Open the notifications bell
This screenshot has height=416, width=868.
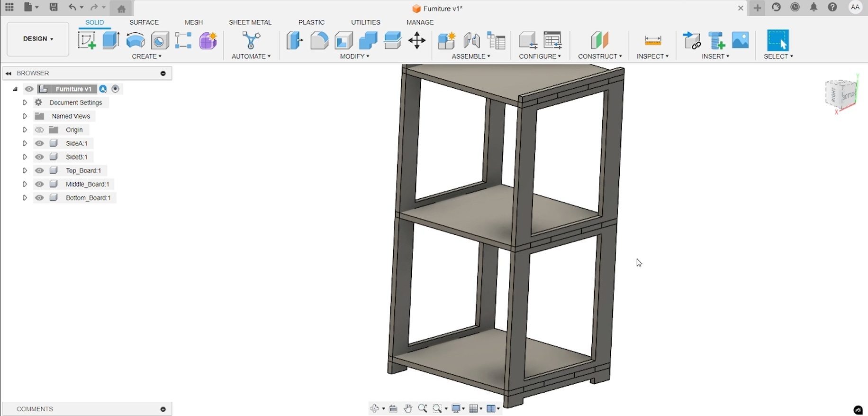click(814, 7)
